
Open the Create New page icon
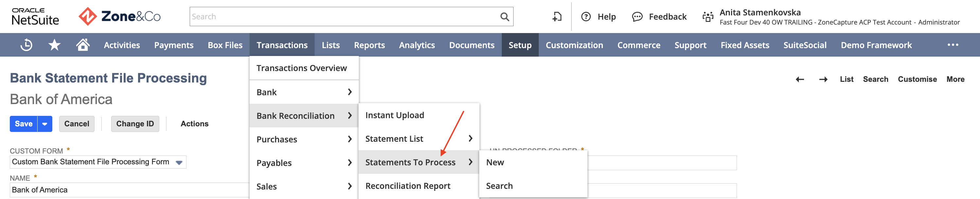click(x=557, y=17)
